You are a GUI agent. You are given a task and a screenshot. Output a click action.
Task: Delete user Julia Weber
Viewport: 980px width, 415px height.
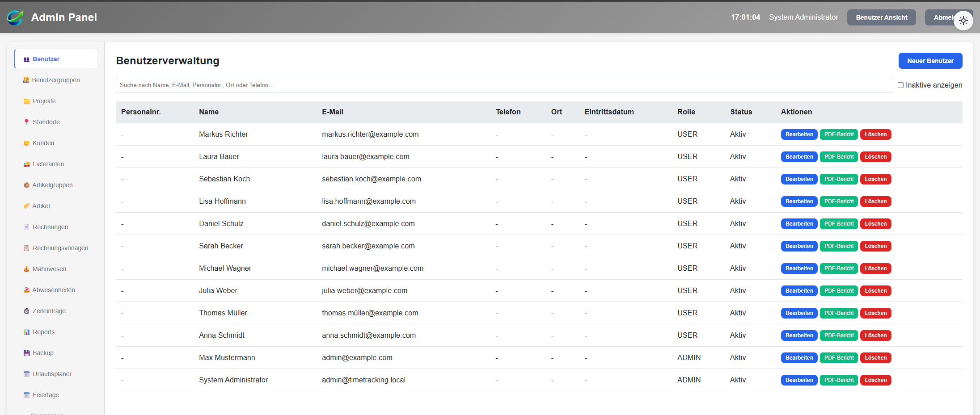tap(875, 291)
